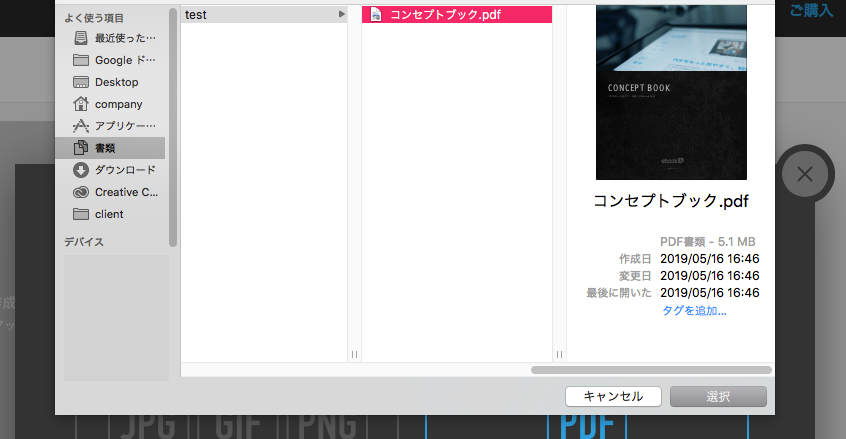Viewport: 846px width, 439px height.
Task: Click the ご購入 link in page header
Action: [811, 10]
